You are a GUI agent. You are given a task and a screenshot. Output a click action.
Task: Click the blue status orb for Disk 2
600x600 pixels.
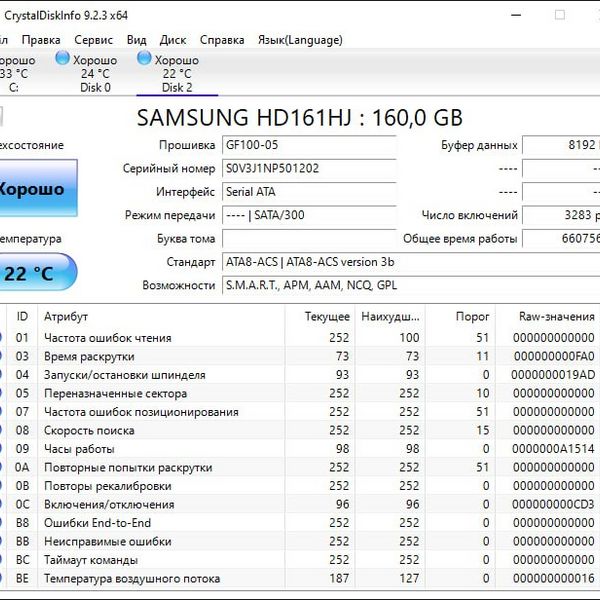144,58
